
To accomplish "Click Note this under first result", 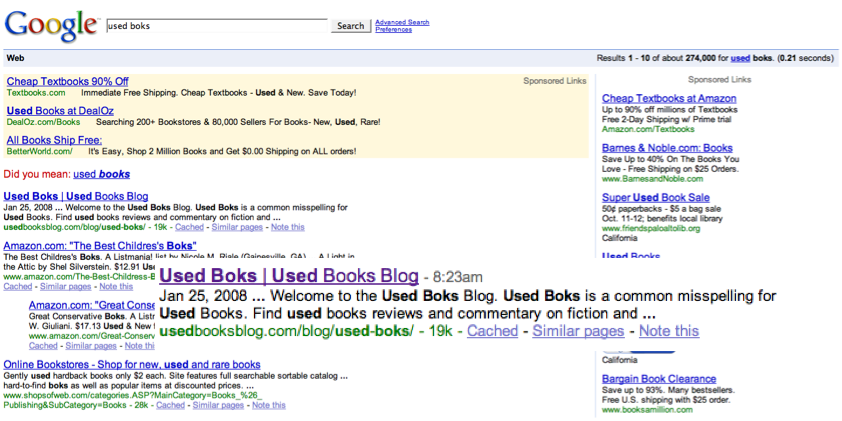I will point(287,227).
